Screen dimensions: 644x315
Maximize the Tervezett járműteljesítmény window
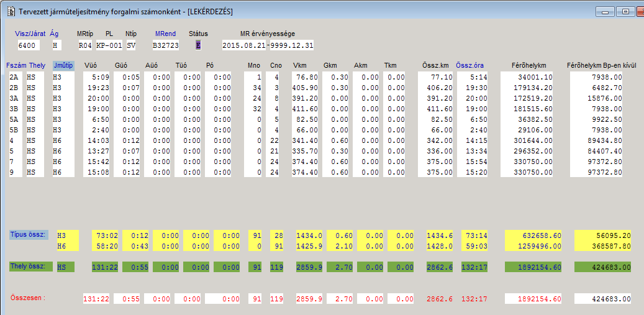click(x=625, y=12)
